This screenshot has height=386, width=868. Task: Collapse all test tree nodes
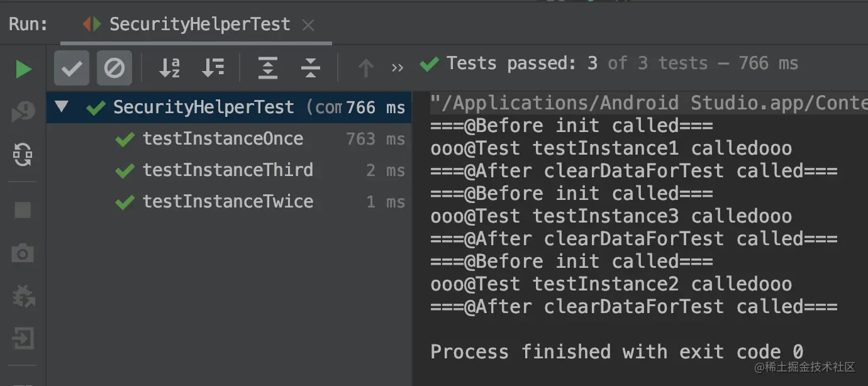[x=310, y=68]
